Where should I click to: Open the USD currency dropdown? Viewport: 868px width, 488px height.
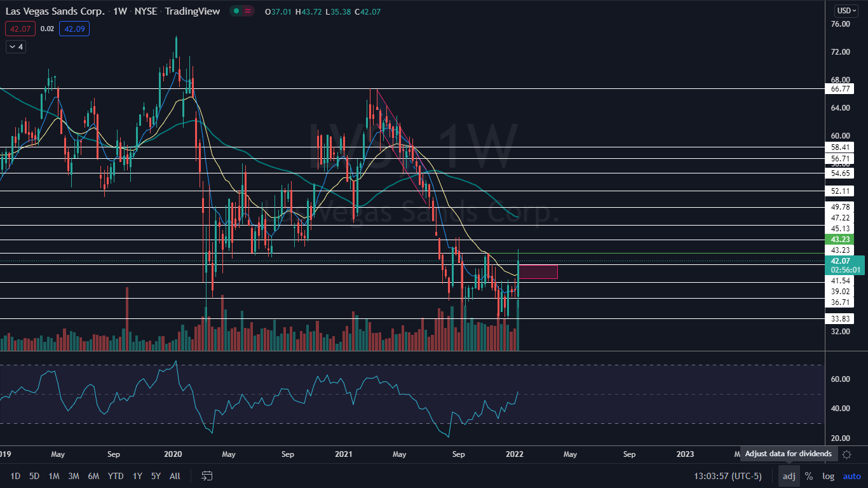(846, 11)
